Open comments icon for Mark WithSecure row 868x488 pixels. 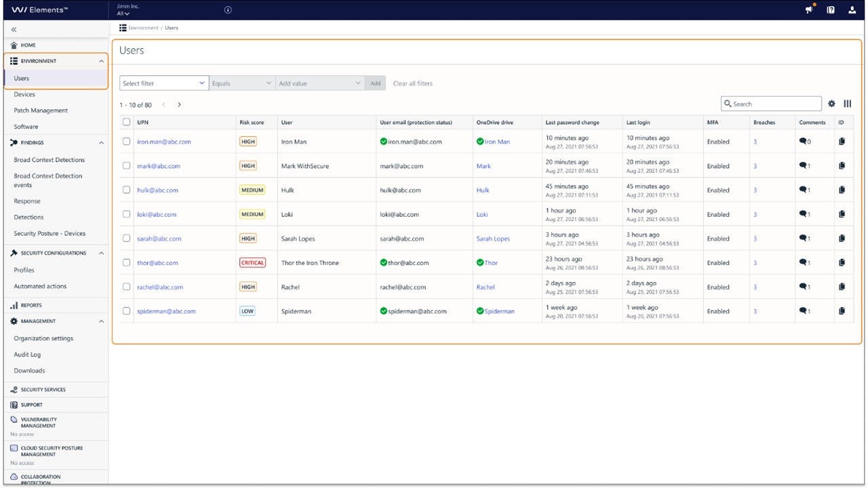803,165
